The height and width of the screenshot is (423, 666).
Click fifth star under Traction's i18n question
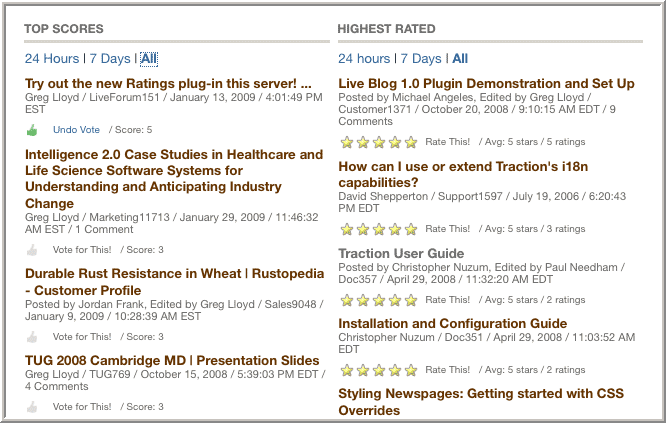pos(410,229)
